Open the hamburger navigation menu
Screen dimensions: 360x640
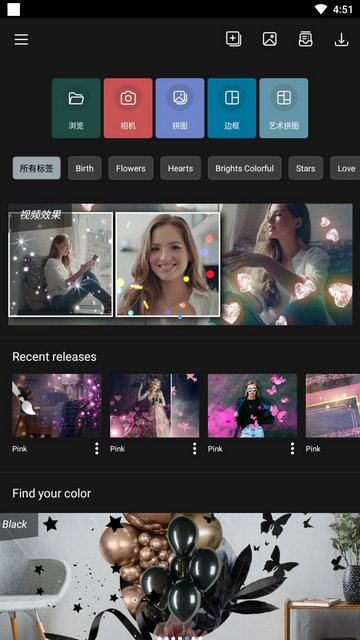pyautogui.click(x=21, y=40)
